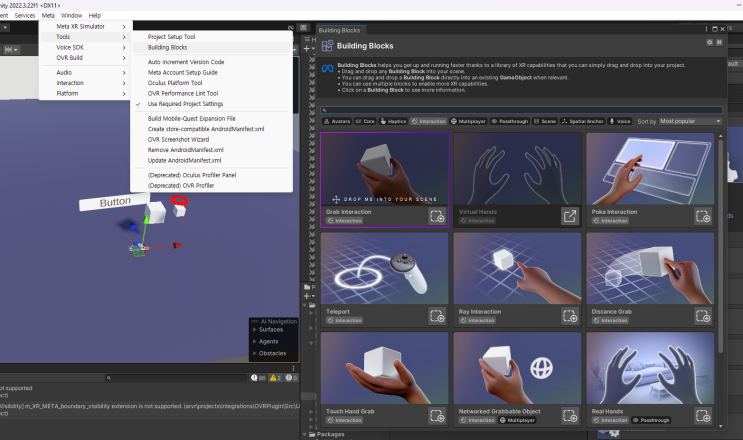Toggle the console errors count filter
Screen dimensions: 743x440
coord(291,378)
